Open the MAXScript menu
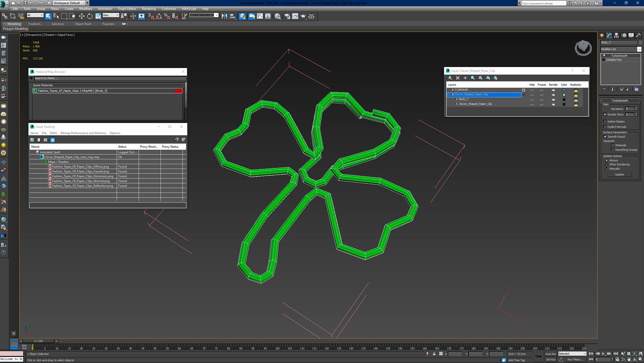The image size is (644, 363). point(189,9)
